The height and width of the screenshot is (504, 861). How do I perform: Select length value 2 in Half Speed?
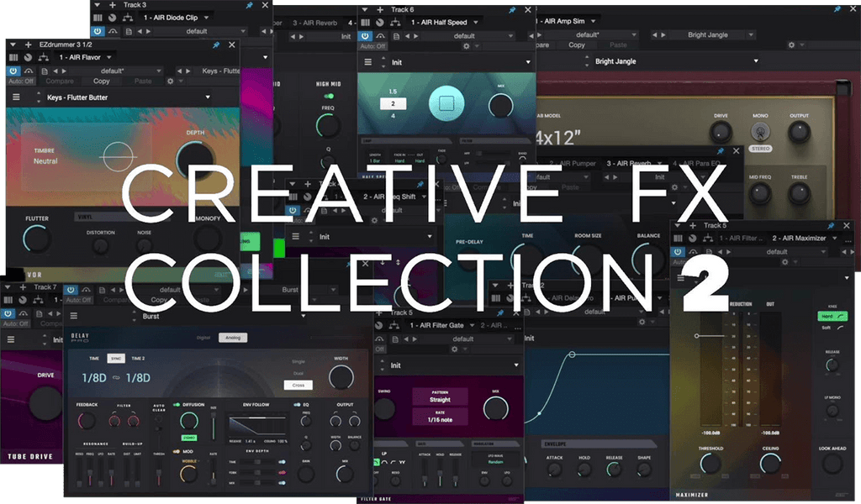point(393,103)
